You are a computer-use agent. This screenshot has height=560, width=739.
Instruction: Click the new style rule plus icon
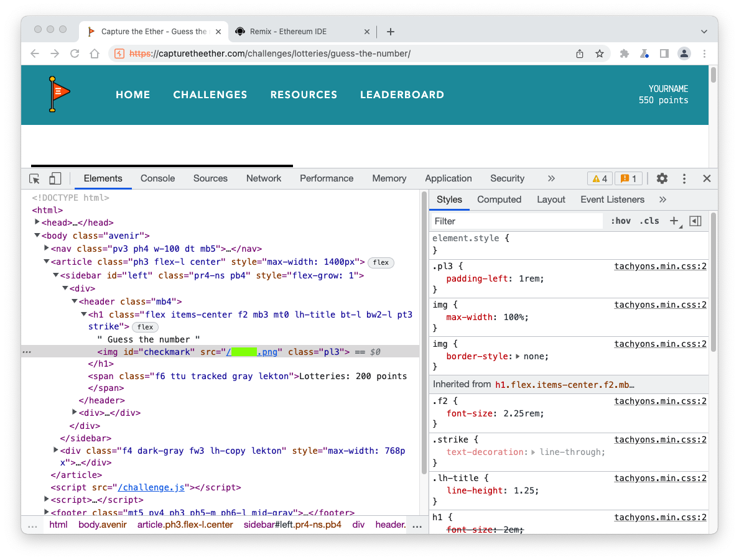pyautogui.click(x=674, y=221)
